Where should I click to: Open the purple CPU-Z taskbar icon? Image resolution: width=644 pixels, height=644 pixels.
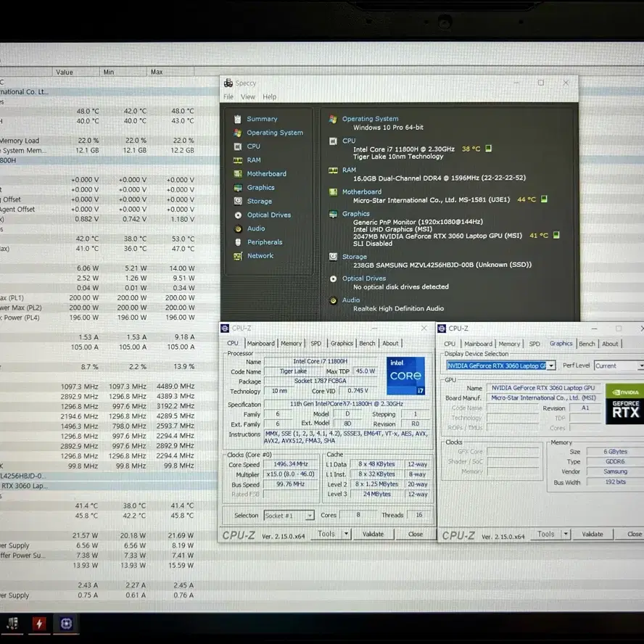(x=67, y=624)
